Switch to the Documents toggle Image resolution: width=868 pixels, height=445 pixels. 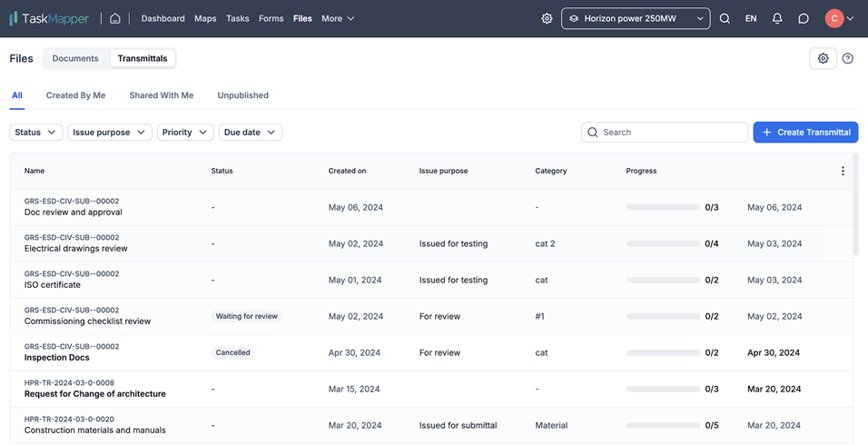[75, 58]
